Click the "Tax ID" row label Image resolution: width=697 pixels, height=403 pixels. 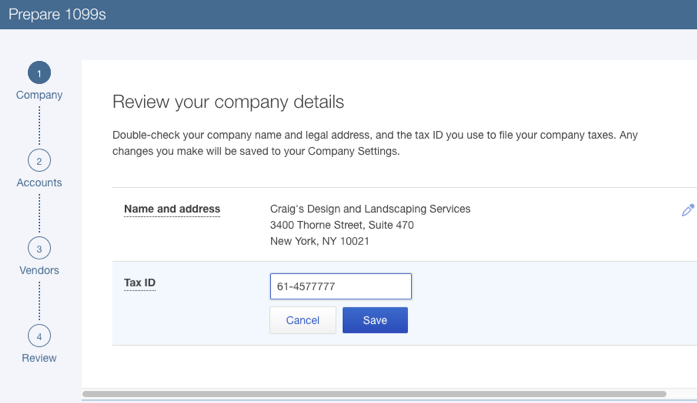pyautogui.click(x=140, y=283)
